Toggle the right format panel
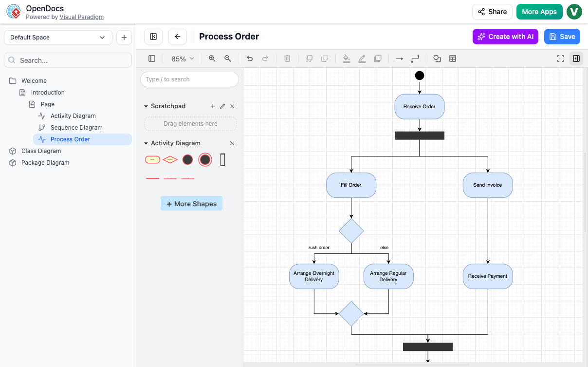Viewport: 588px width, 367px height. click(576, 58)
